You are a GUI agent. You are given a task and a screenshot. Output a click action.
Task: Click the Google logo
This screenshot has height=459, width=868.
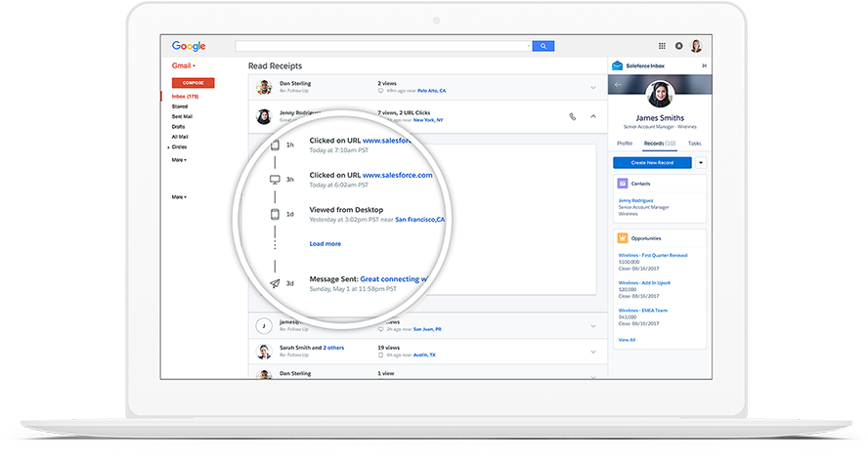coord(189,46)
